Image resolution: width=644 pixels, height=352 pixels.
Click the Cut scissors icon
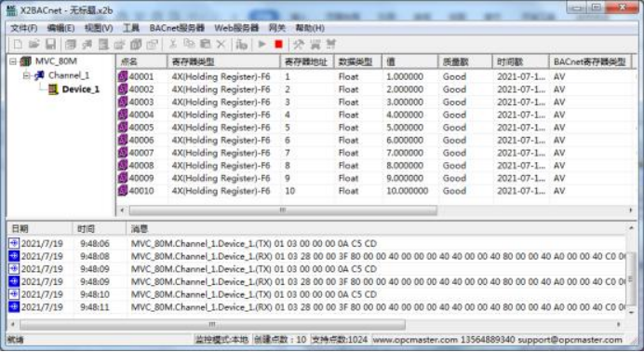(173, 44)
